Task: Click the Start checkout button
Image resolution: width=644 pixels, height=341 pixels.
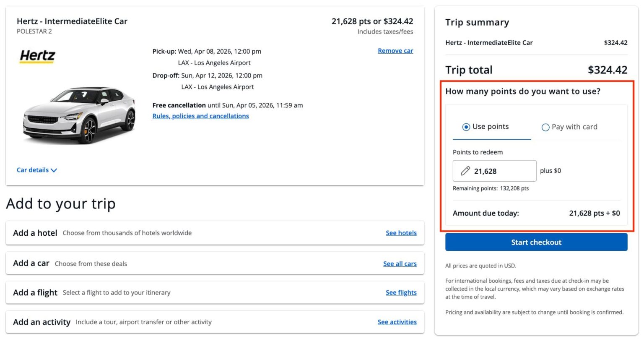Action: click(x=536, y=242)
